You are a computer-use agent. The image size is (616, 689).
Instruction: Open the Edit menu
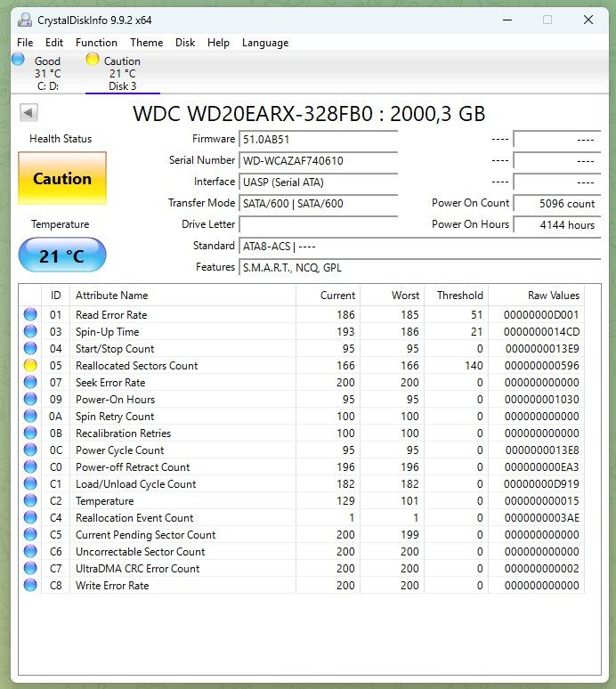pyautogui.click(x=54, y=43)
